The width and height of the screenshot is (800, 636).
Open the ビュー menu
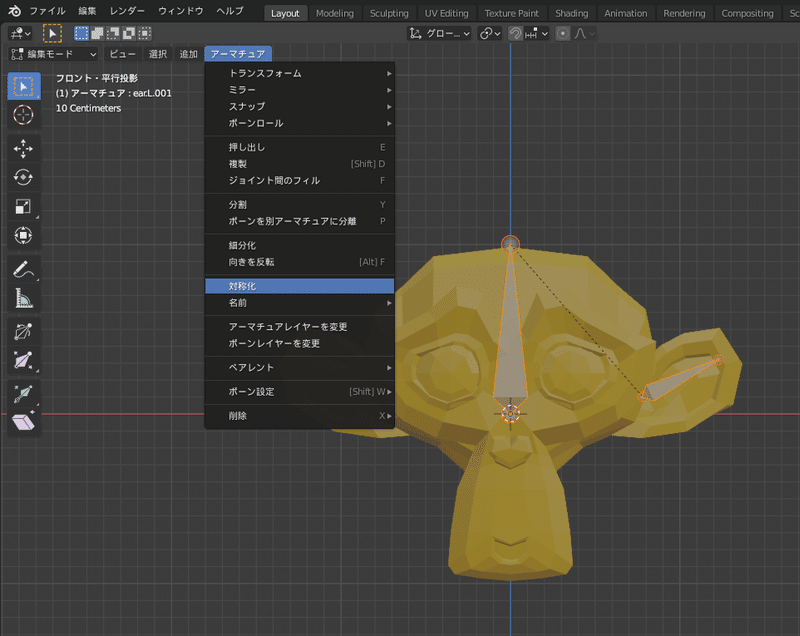122,54
